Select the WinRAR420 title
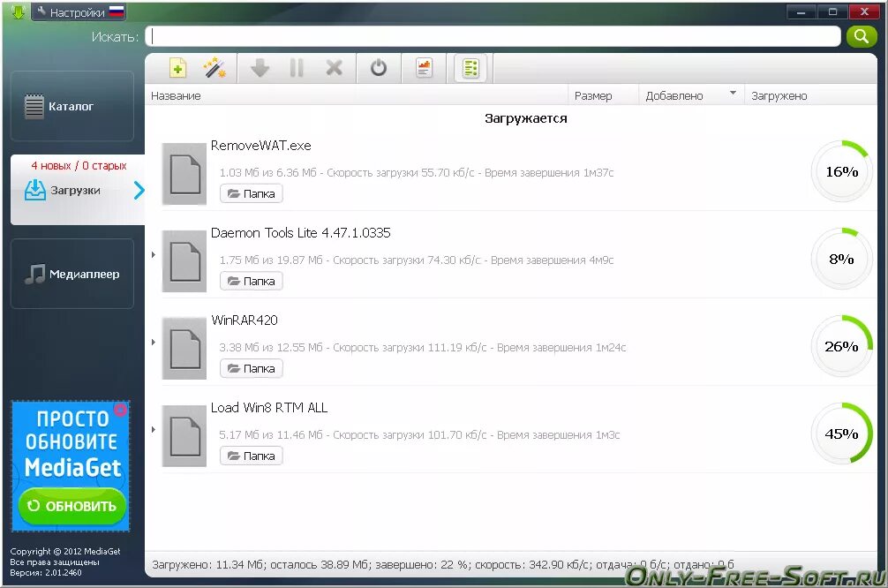Image resolution: width=888 pixels, height=588 pixels. point(245,320)
